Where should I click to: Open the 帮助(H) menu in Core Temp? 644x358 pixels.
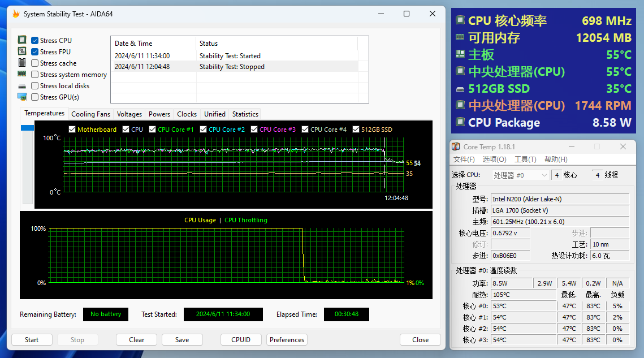click(x=556, y=159)
